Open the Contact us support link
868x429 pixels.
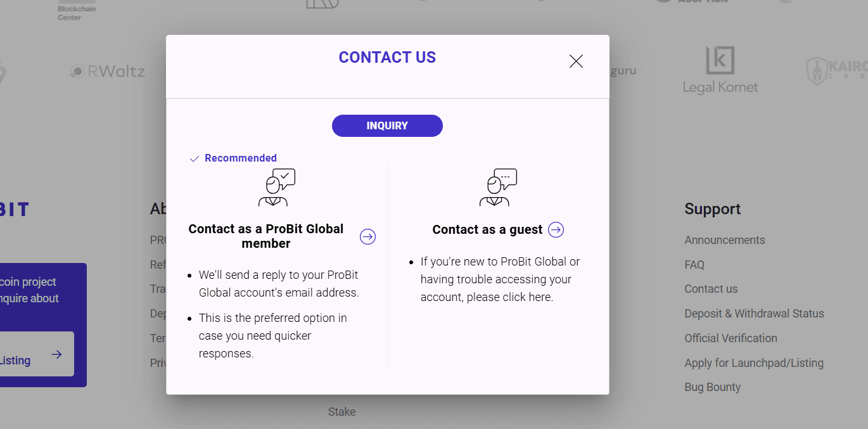coord(710,288)
